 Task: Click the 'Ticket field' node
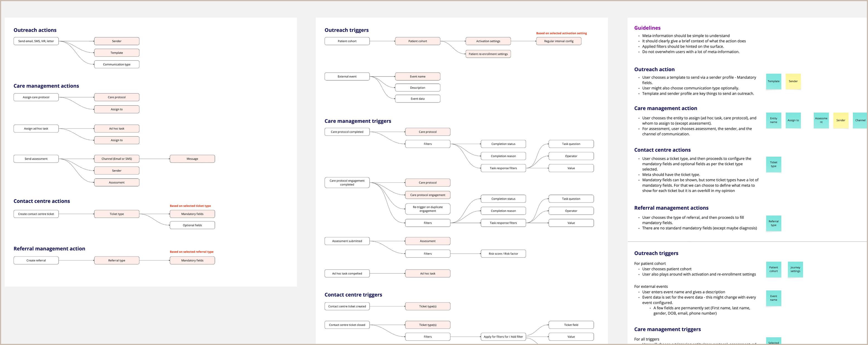pos(571,325)
